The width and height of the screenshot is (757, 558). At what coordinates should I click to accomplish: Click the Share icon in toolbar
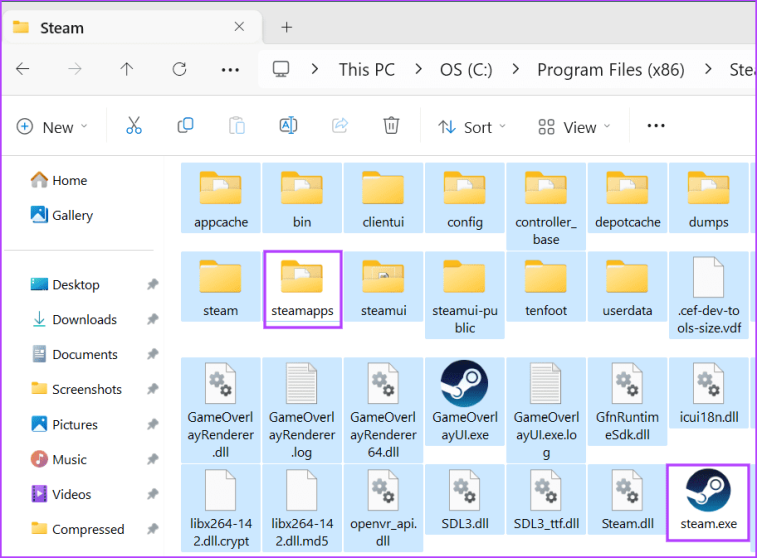340,126
